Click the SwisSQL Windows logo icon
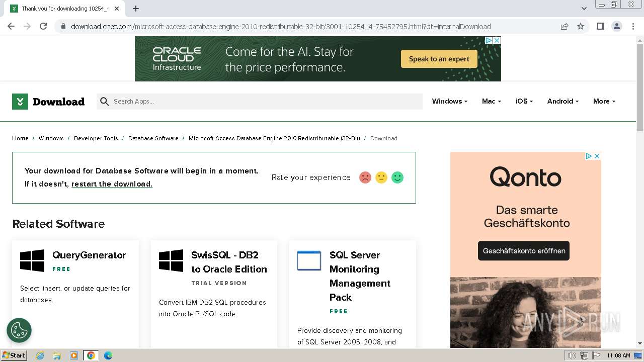644x362 pixels. [171, 261]
